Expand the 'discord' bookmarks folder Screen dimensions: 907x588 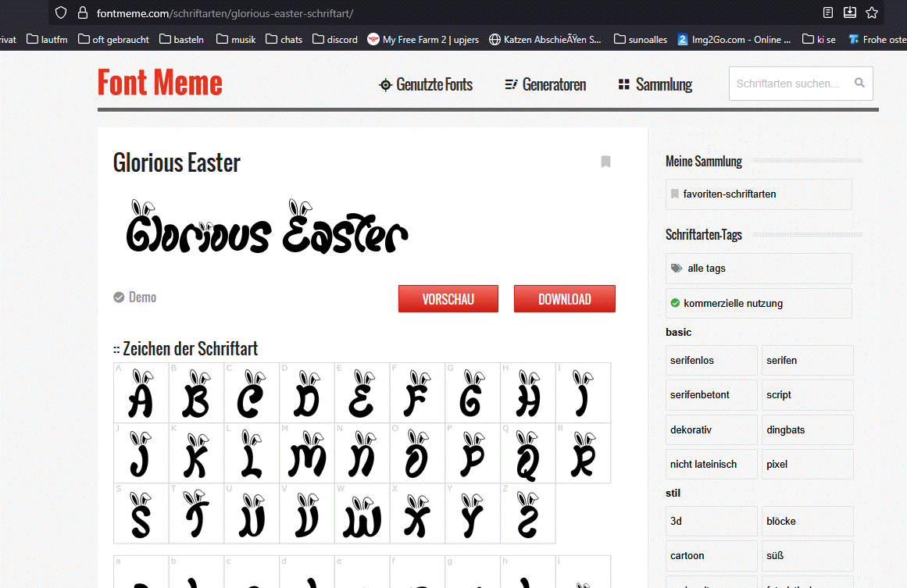(x=334, y=39)
